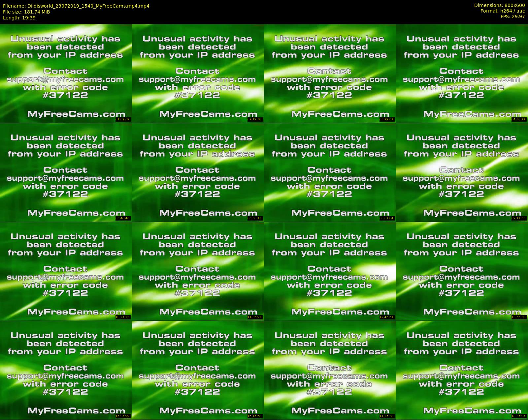
Task: Click the frame thumbnail stamped 08:07.84
Action: 330,172
